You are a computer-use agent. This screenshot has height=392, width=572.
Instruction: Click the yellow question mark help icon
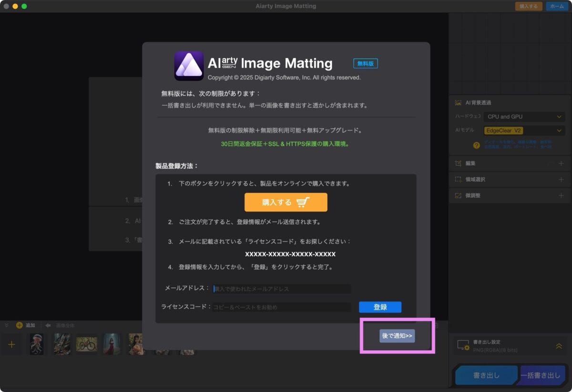(476, 145)
